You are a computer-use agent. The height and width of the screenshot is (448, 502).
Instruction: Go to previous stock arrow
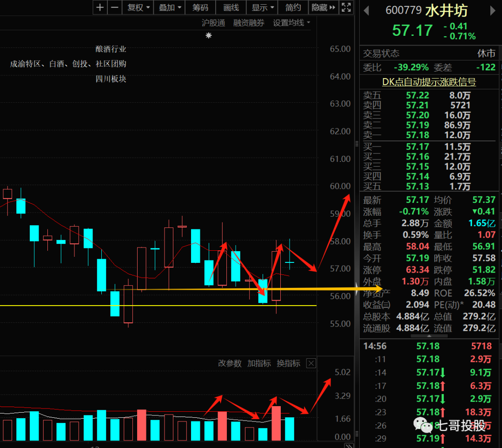pyautogui.click(x=367, y=11)
